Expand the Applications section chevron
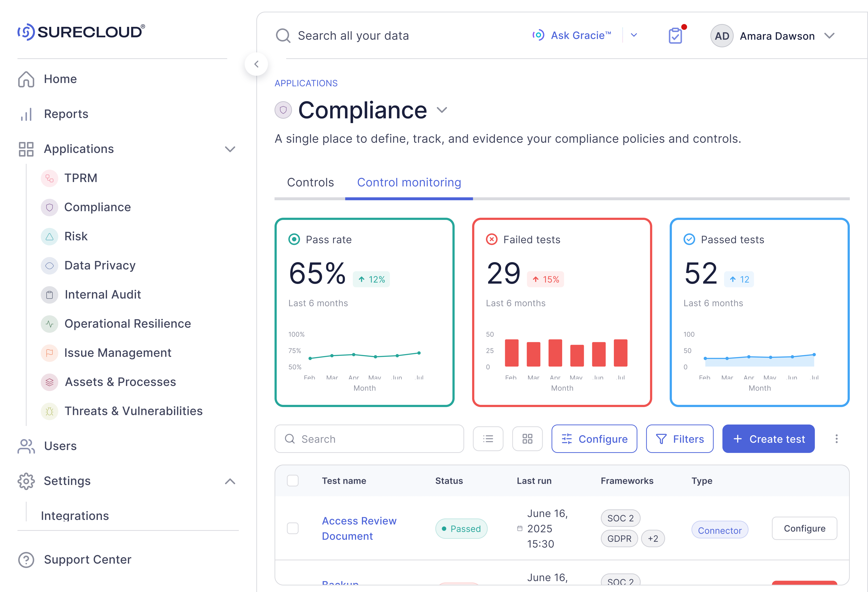Viewport: 868px width, 592px height. click(x=230, y=149)
